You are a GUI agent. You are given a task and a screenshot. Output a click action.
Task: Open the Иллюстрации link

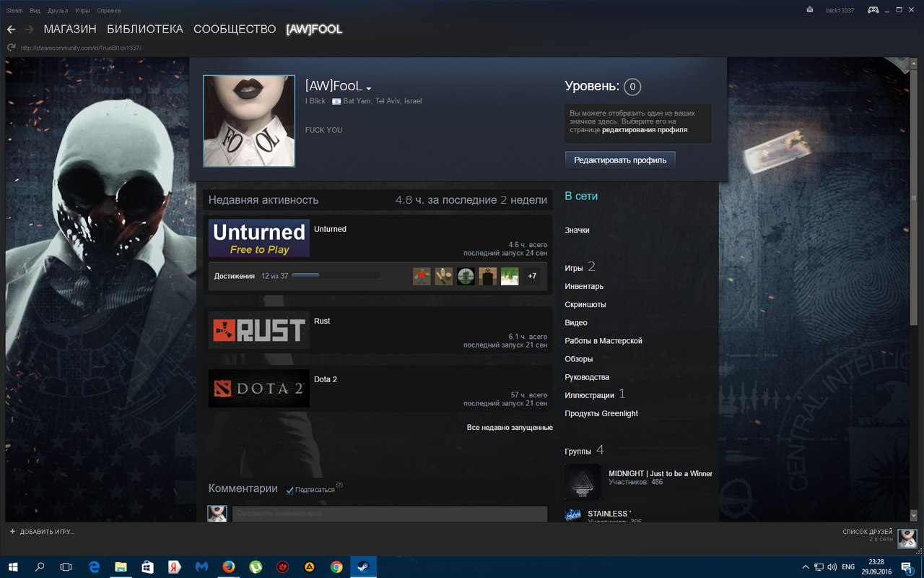[x=589, y=395]
